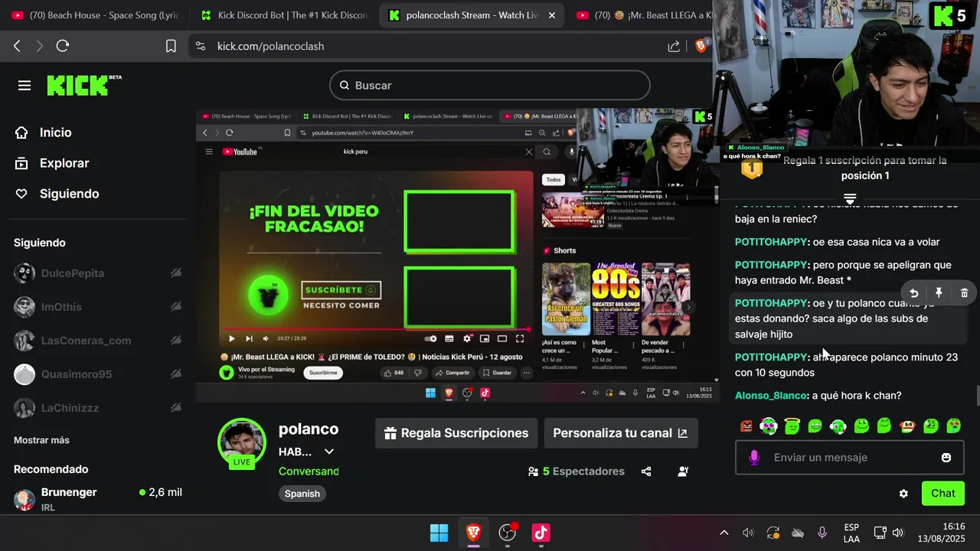Click the 5 Espectadores viewer count
This screenshot has height=551, width=980.
(577, 471)
